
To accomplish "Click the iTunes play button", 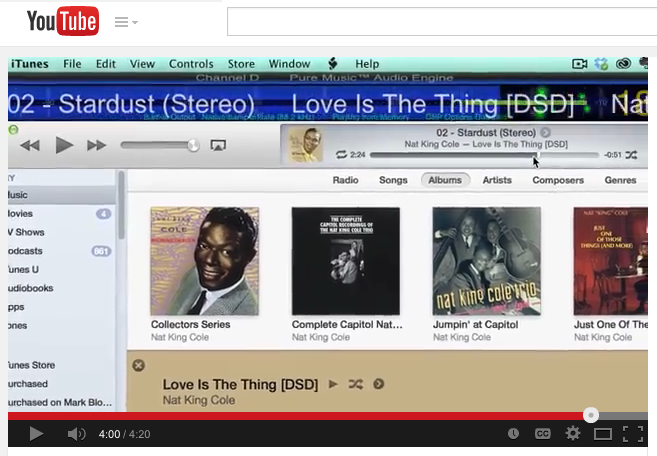I will [x=64, y=145].
